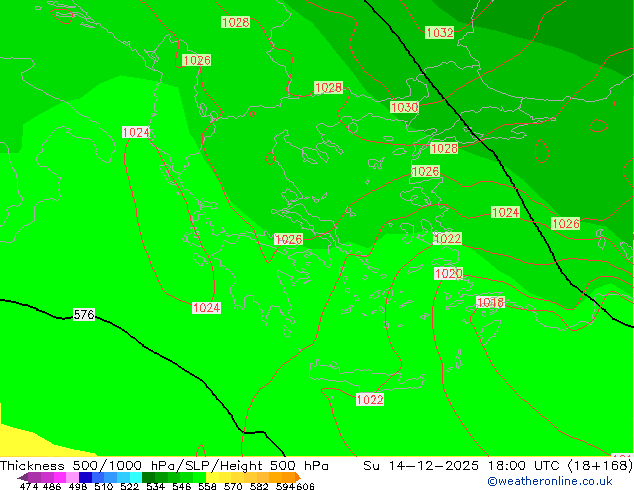Click the 558 legend value
Viewport: 634px width, 490px height.
coord(207,486)
